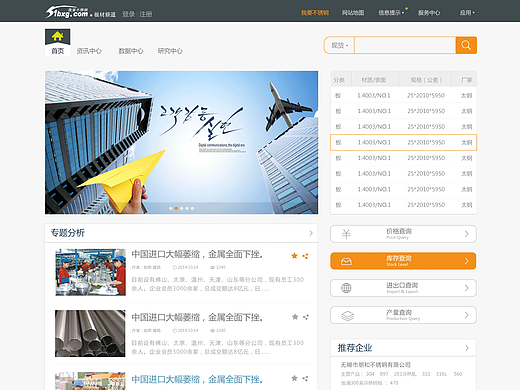
Task: Open the first article title with orange star
Action: coord(197,254)
